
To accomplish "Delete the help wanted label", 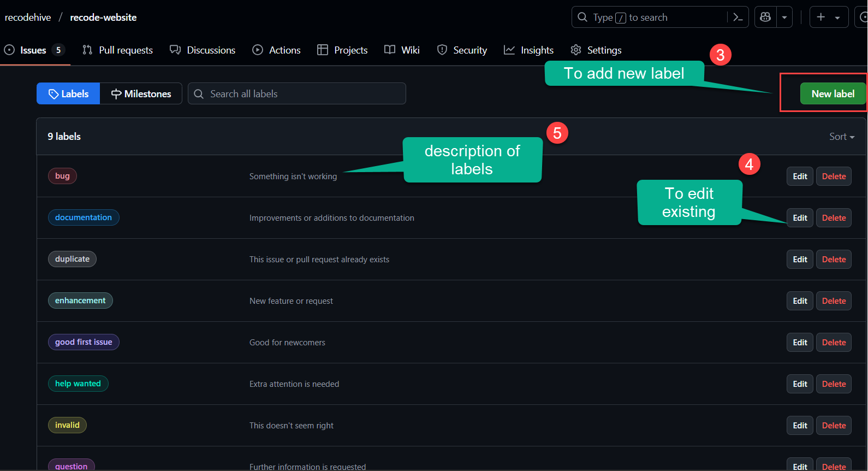I will [x=834, y=384].
